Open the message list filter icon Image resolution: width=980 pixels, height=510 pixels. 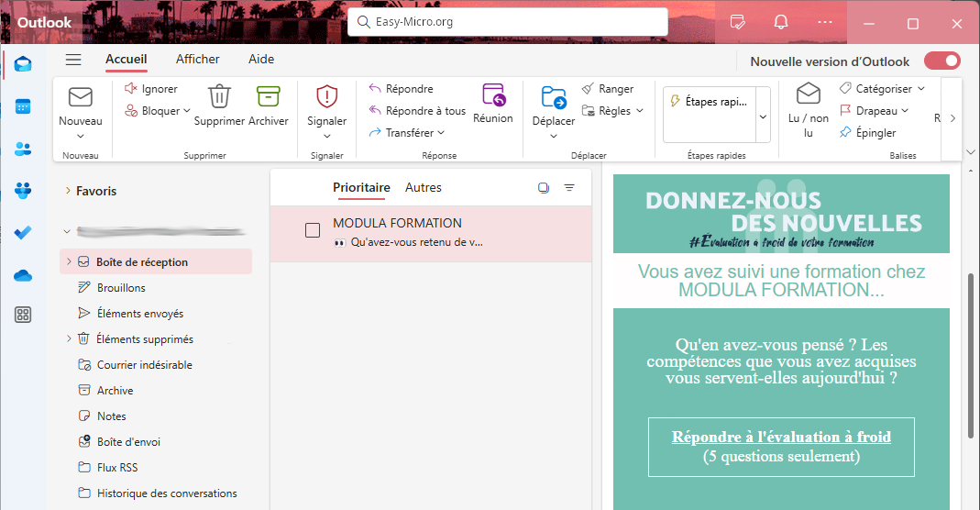point(569,187)
